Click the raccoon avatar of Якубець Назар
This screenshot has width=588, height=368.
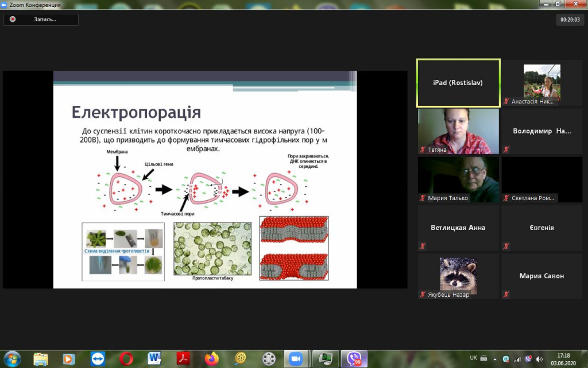click(458, 275)
